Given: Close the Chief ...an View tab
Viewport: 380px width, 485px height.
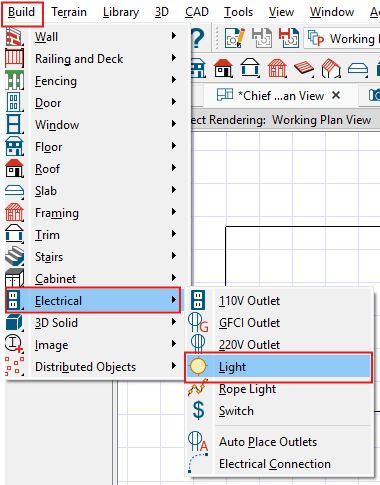Looking at the screenshot, I should [x=336, y=95].
